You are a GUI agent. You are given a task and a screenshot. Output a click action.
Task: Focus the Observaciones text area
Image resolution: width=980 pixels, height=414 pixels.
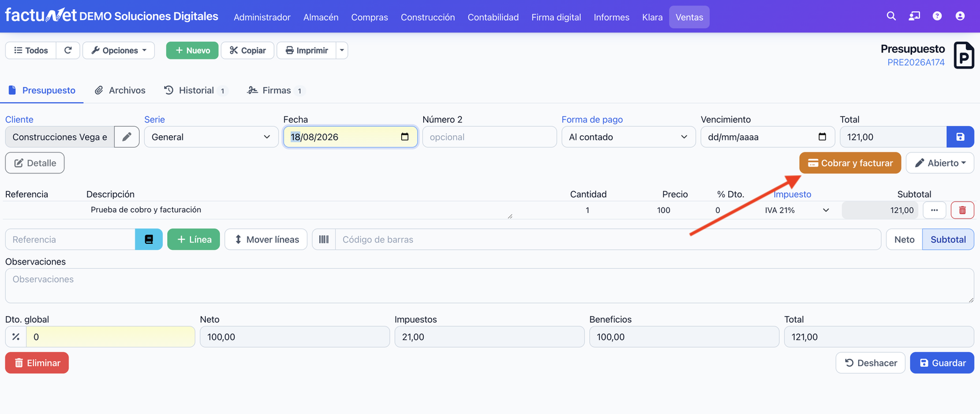coord(489,285)
